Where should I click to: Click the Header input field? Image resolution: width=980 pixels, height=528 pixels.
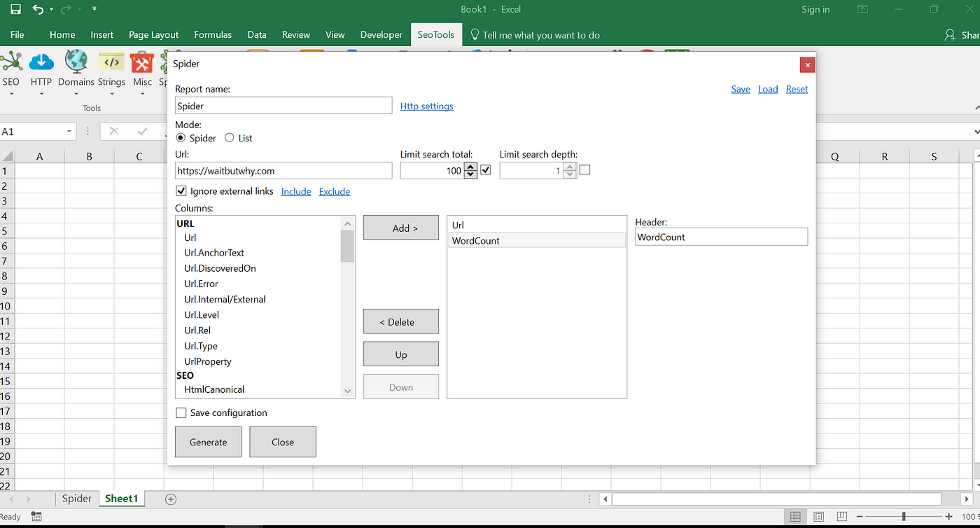(721, 237)
